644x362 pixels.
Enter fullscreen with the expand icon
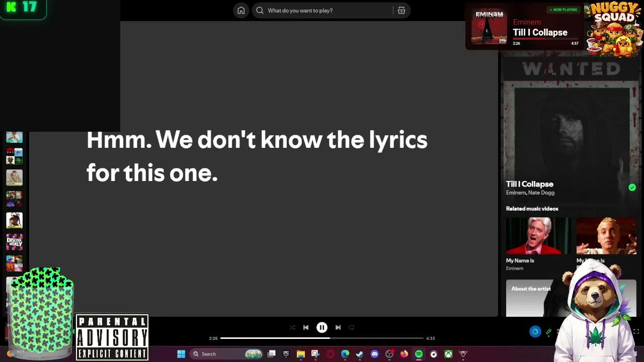pos(636,331)
